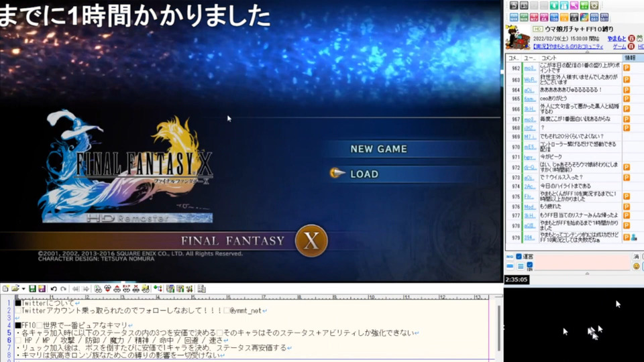Screen dimensions: 644x362
Task: Open the dropdown arrow beside the Open folder icon
Action: click(x=23, y=289)
